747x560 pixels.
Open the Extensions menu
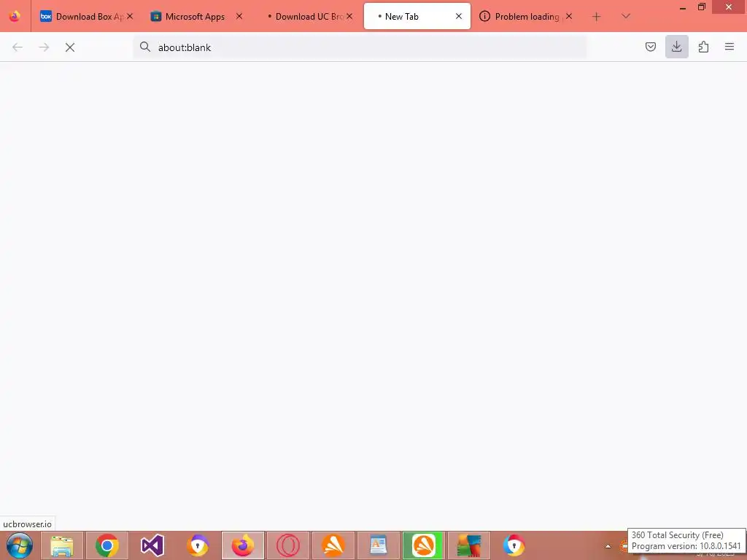tap(703, 47)
